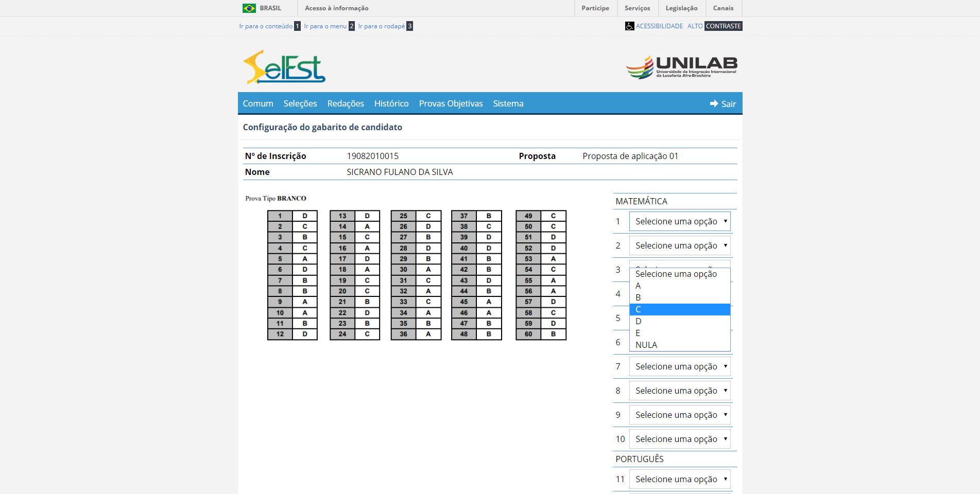Click the Histórico menu item
The height and width of the screenshot is (494, 980).
tap(391, 103)
